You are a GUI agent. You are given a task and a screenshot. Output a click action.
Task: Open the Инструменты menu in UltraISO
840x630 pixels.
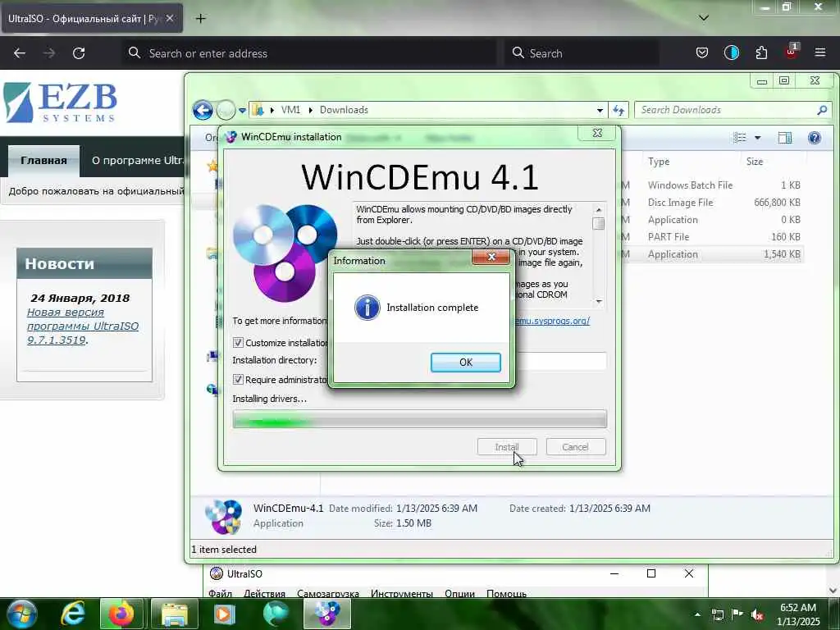coord(402,593)
